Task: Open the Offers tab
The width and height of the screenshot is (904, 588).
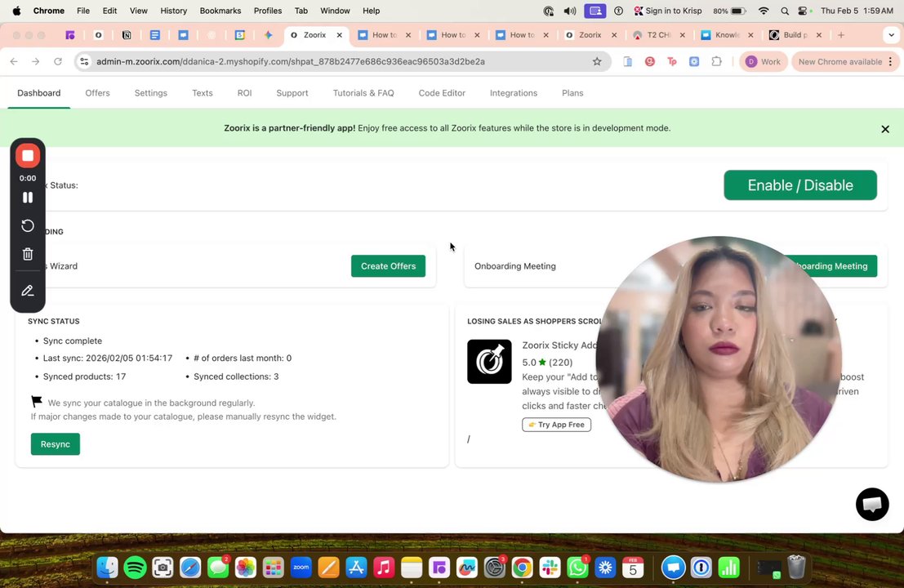Action: (x=97, y=93)
